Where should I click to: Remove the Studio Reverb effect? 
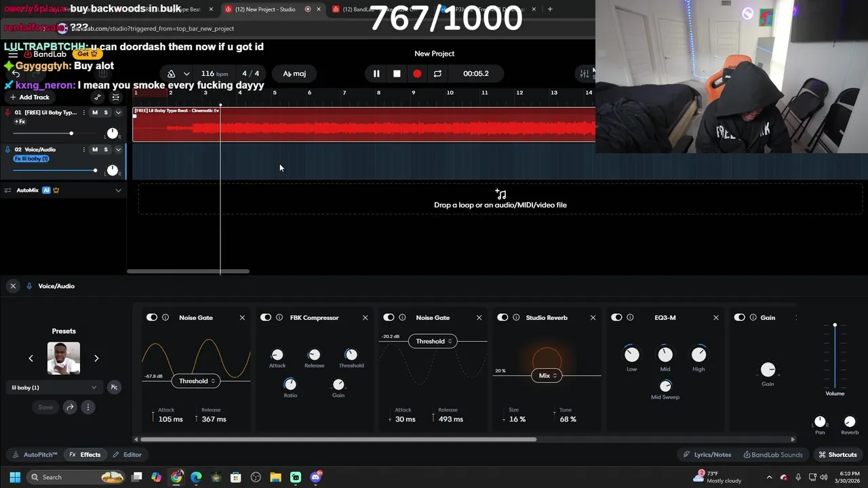click(x=593, y=317)
